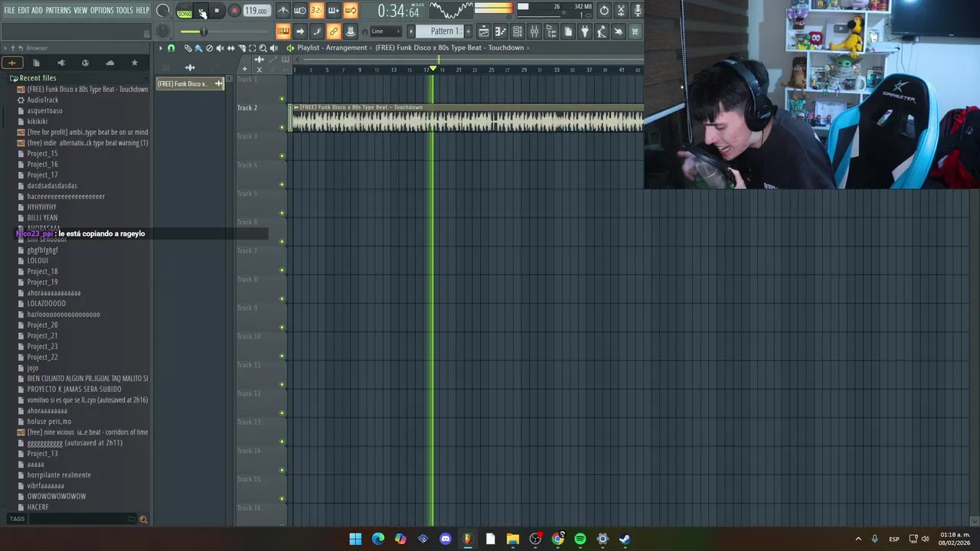Enable wait for input to start playing
The width and height of the screenshot is (980, 551).
click(300, 11)
